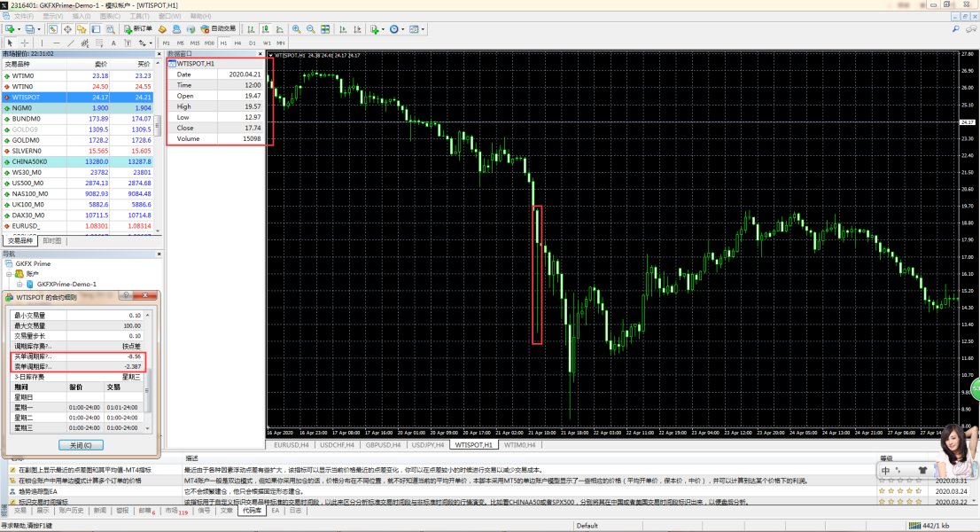
Task: Select the text A tool
Action: 113,43
